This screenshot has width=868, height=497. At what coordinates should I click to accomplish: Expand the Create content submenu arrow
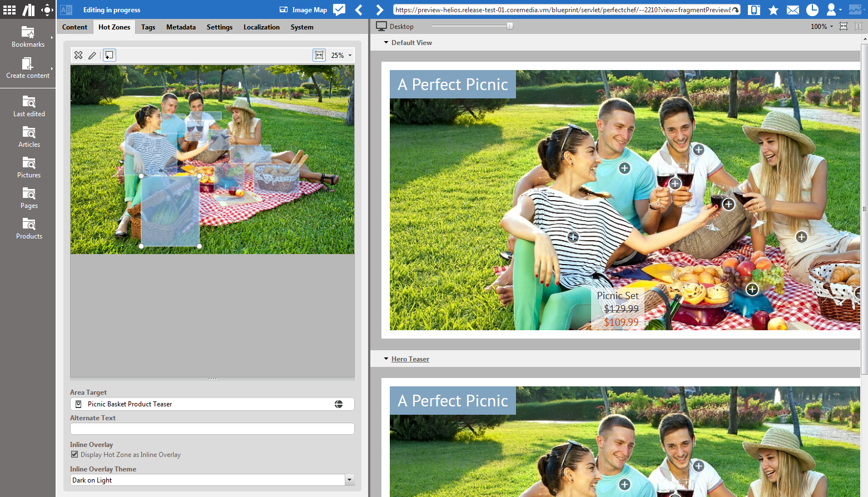[52, 68]
